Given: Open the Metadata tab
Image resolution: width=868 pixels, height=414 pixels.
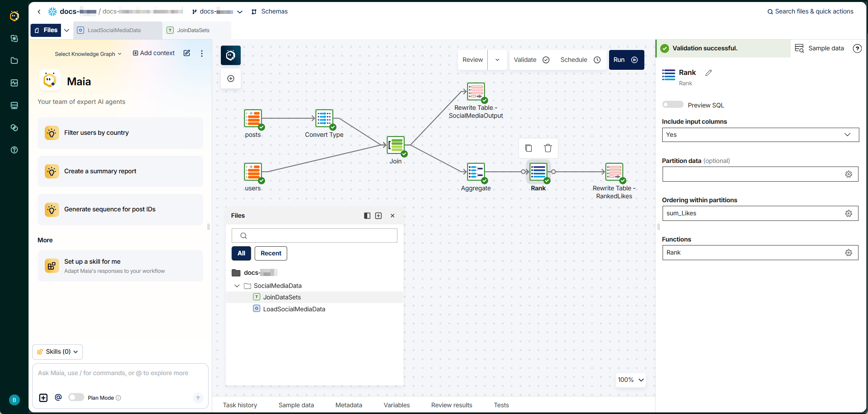Looking at the screenshot, I should 349,405.
